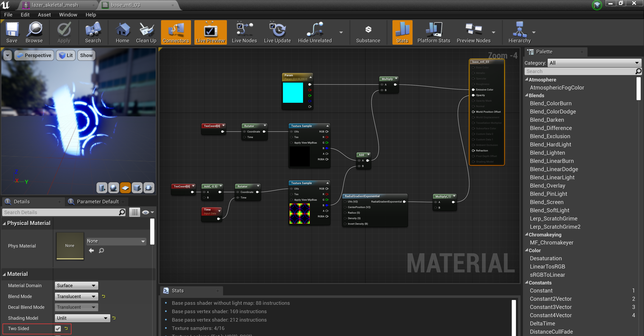Open the Window menu
644x336 pixels.
68,14
